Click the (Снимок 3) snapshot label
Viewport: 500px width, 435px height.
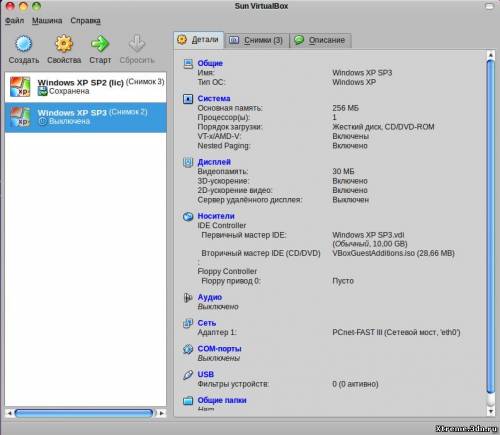pyautogui.click(x=145, y=82)
